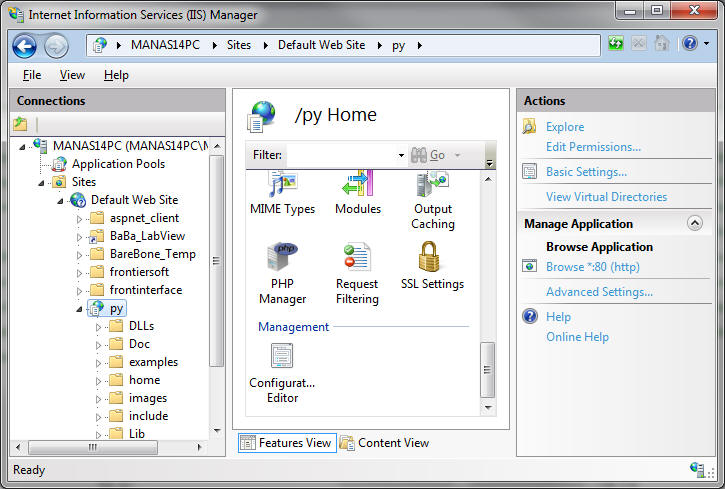
Task: Click the IIS Manager title bar icon
Action: 16,14
